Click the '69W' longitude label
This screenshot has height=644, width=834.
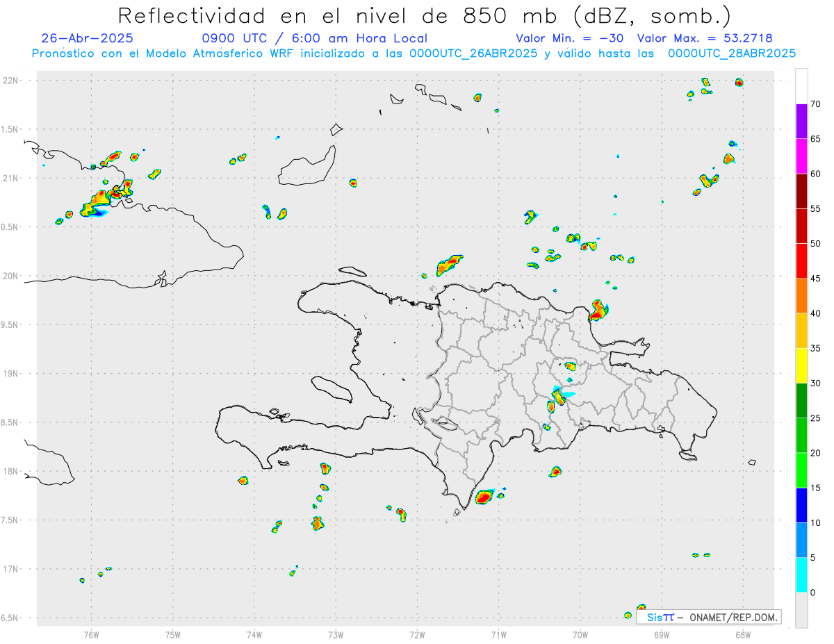pos(662,634)
